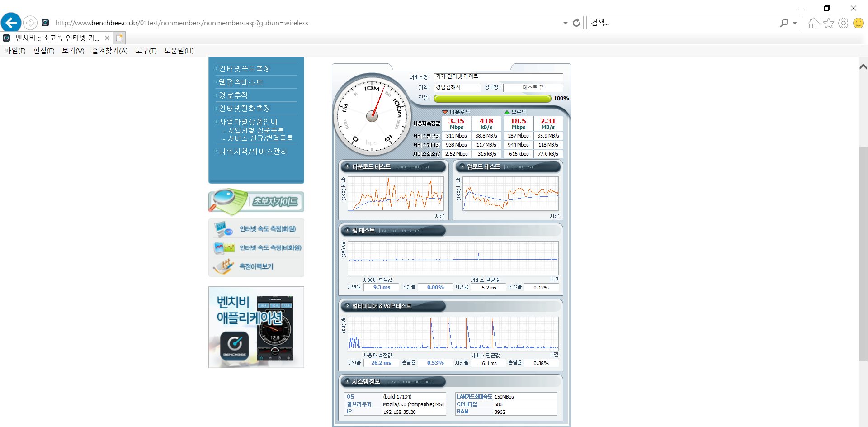
Task: Click the 벤치비 애플리케이션 banner image
Action: 256,327
